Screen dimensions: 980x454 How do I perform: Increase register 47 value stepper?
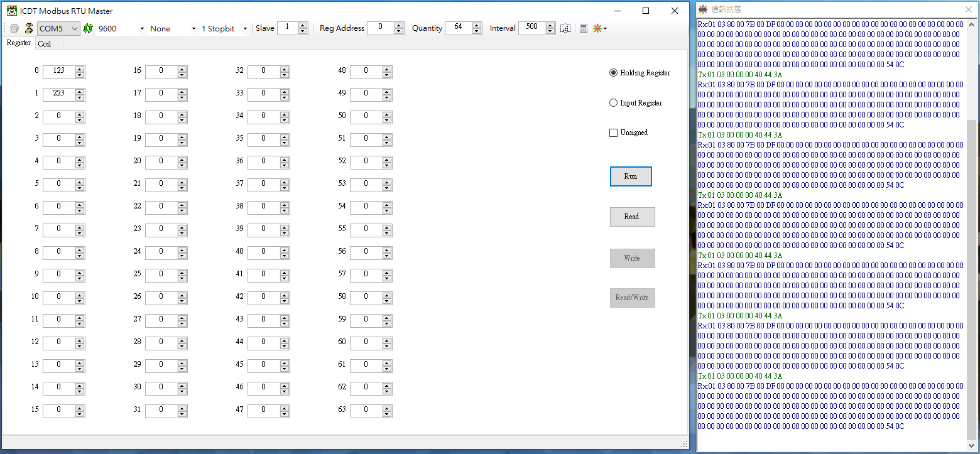pos(285,408)
